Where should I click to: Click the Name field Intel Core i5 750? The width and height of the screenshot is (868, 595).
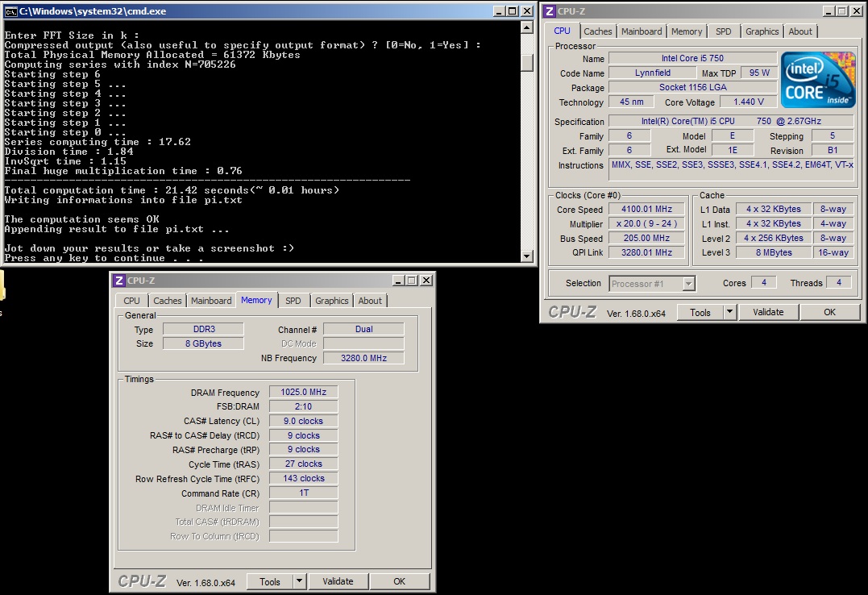pyautogui.click(x=692, y=58)
